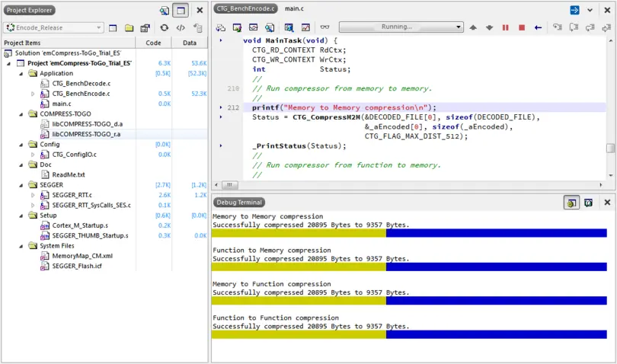Select MemoryMap_CM.xml under System Files
This screenshot has width=617, height=364.
point(82,257)
